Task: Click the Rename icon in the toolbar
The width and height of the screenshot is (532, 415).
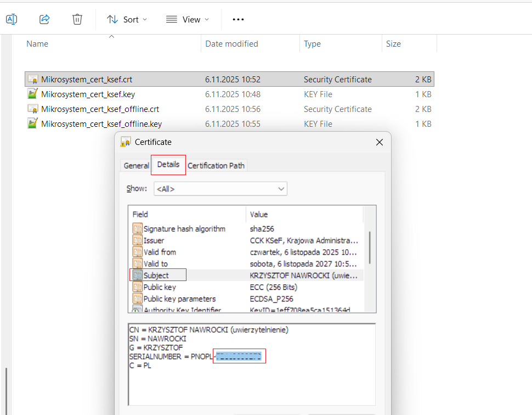Action: click(x=11, y=19)
